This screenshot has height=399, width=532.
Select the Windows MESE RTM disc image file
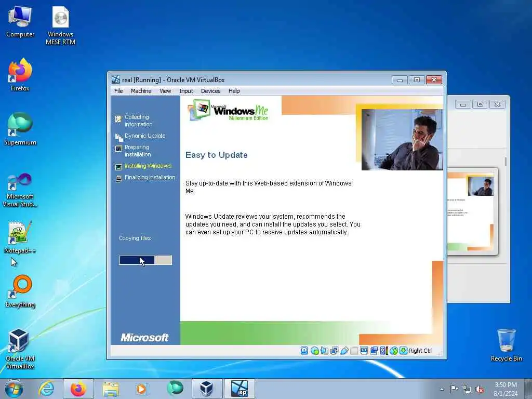pos(60,26)
